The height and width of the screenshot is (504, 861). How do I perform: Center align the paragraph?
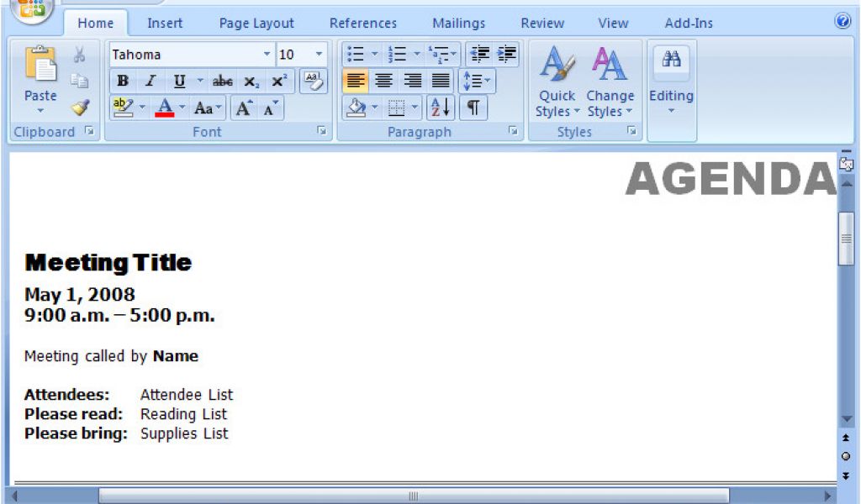coord(383,81)
